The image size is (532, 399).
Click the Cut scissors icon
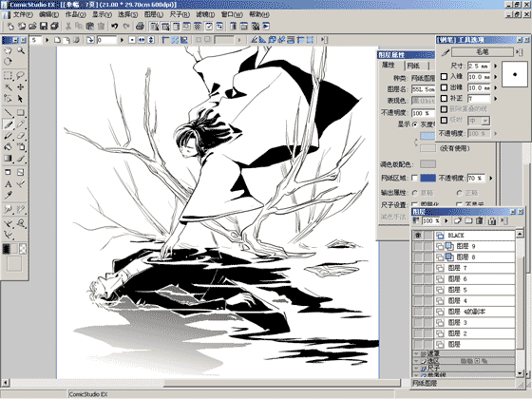point(67,27)
